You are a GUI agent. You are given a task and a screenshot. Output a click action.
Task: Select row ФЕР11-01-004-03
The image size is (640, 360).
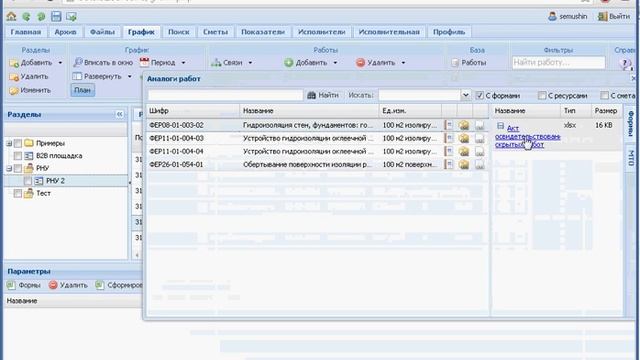coord(318,138)
